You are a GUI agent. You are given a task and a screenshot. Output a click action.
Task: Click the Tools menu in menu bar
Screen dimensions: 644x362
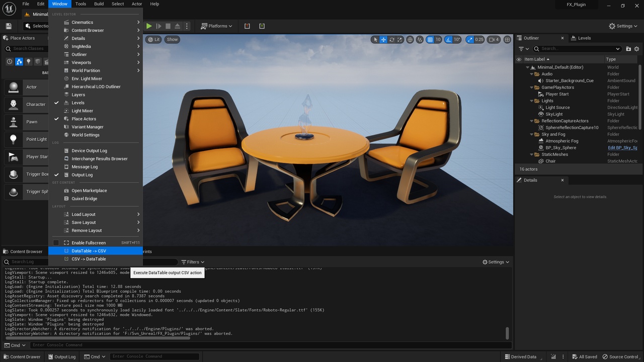80,4
